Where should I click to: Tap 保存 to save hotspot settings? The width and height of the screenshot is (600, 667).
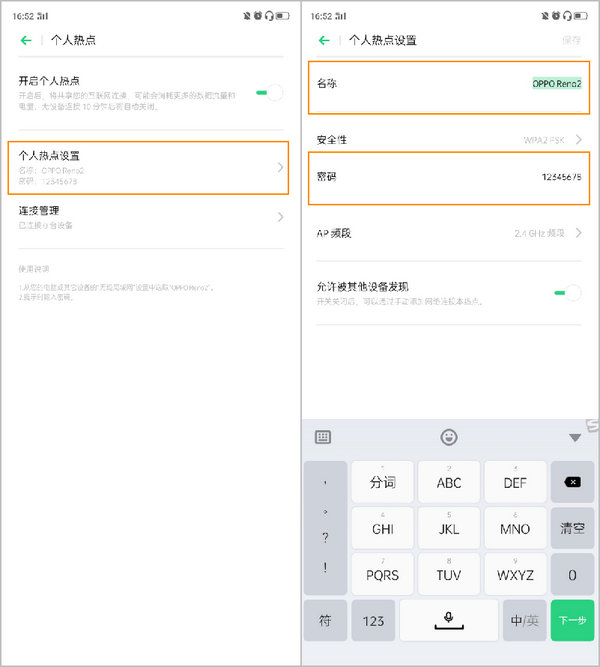(571, 40)
